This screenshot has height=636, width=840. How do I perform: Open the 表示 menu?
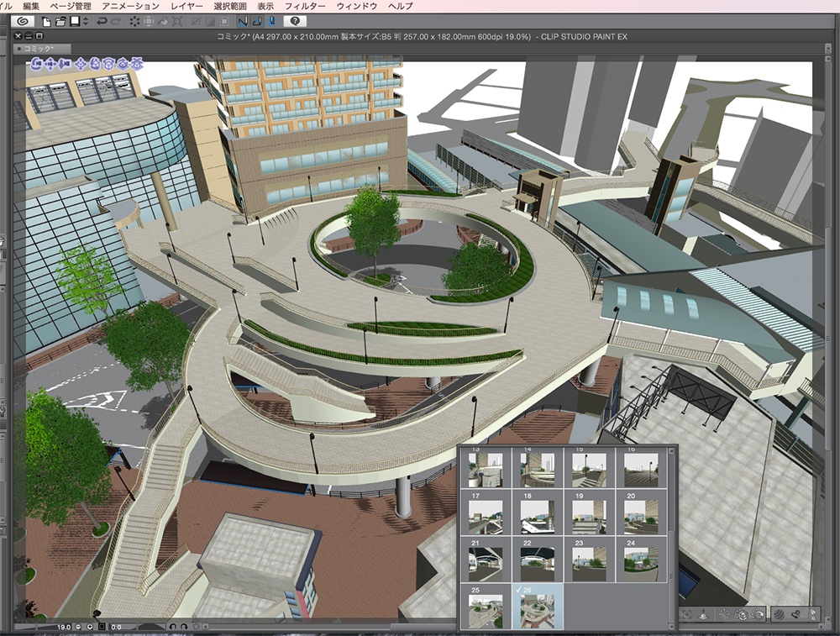coord(265,6)
